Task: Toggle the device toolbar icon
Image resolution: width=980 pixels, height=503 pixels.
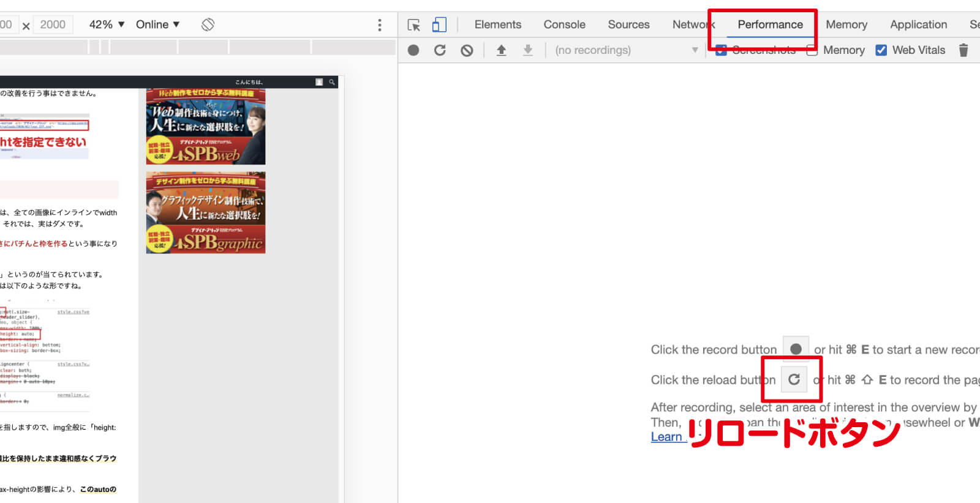Action: click(x=439, y=24)
